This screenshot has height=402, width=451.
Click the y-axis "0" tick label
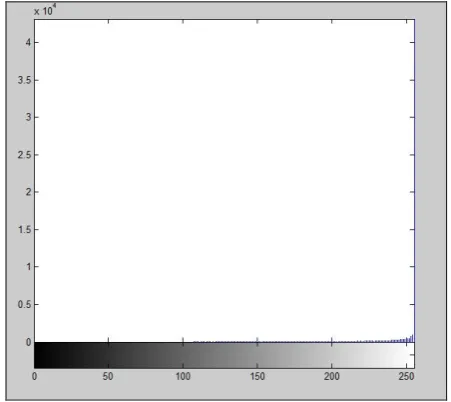pyautogui.click(x=29, y=342)
